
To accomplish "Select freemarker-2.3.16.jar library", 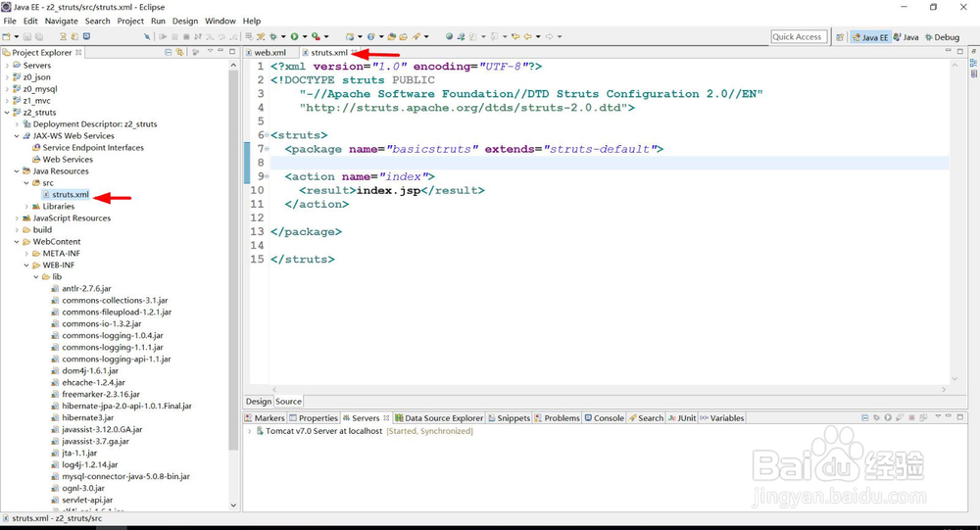I will coord(101,395).
